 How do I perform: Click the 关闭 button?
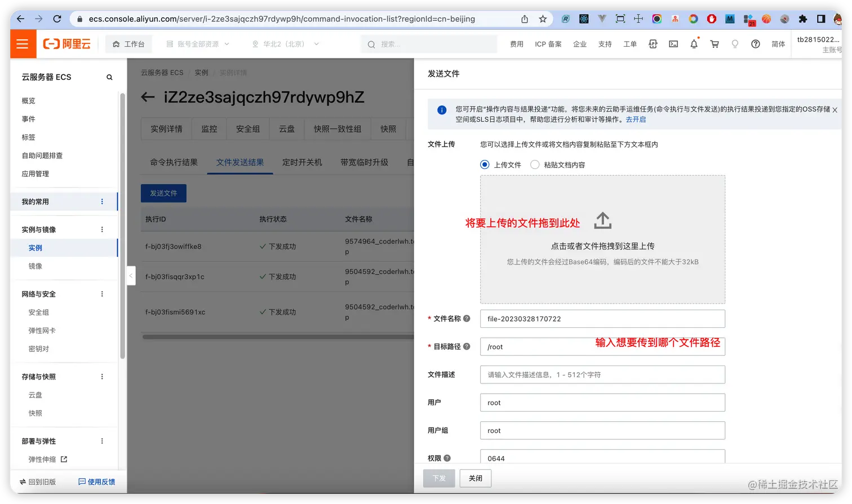pyautogui.click(x=476, y=478)
